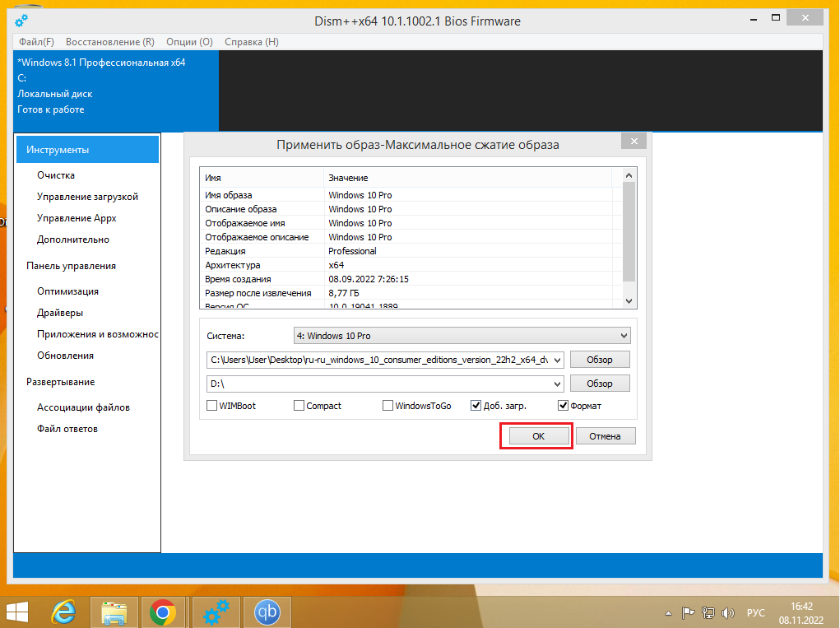Open Ассоциации файлов
The image size is (840, 628).
83,407
